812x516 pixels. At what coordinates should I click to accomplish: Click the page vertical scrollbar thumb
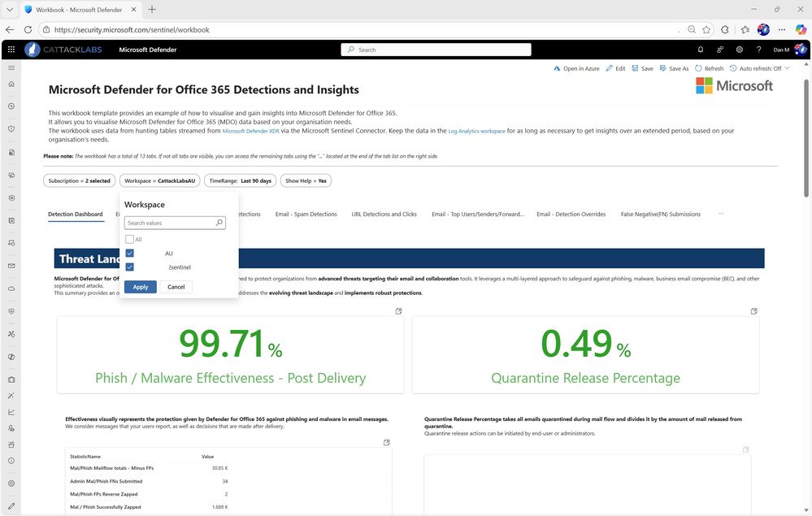click(x=806, y=137)
